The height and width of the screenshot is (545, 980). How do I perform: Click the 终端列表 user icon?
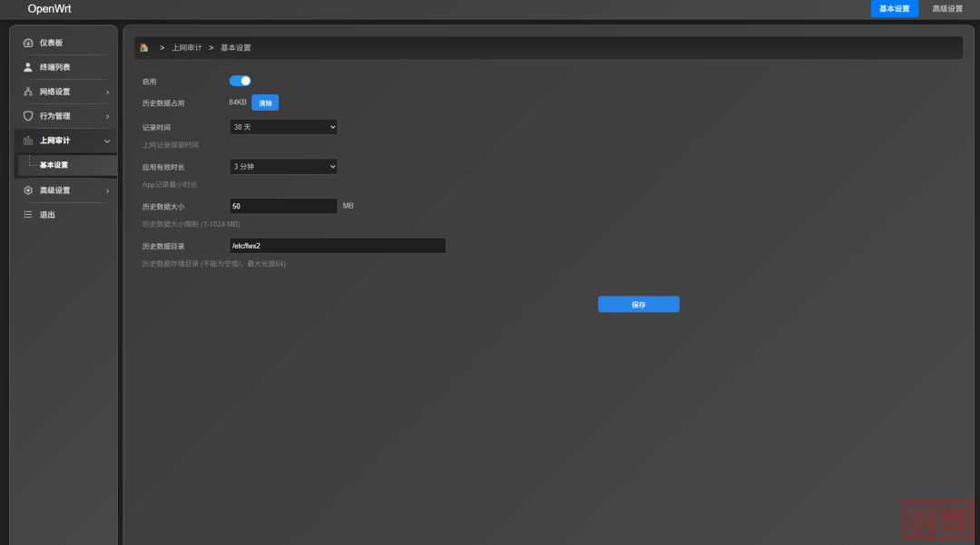coord(28,67)
